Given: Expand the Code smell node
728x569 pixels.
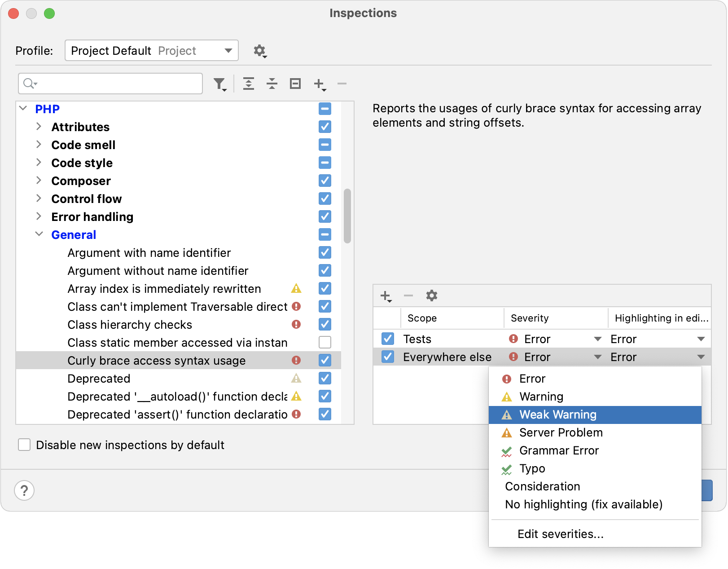Looking at the screenshot, I should coord(39,145).
